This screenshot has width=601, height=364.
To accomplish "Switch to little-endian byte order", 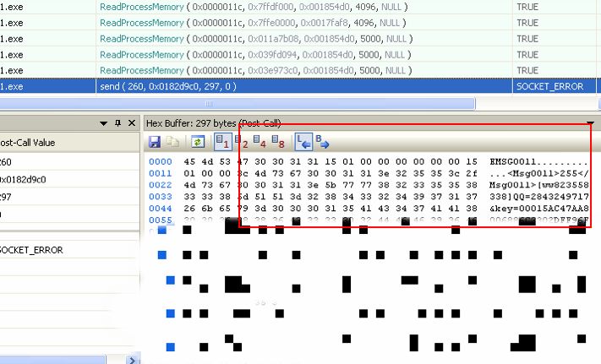I will [x=303, y=142].
